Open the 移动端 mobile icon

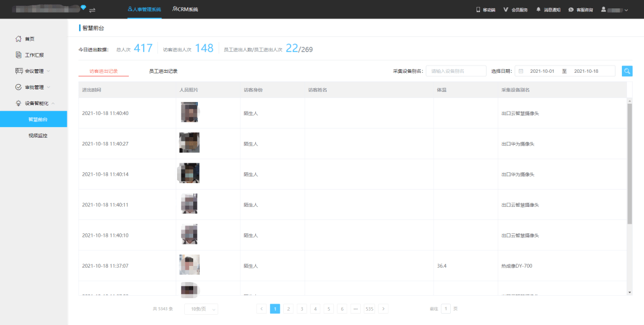click(x=485, y=10)
